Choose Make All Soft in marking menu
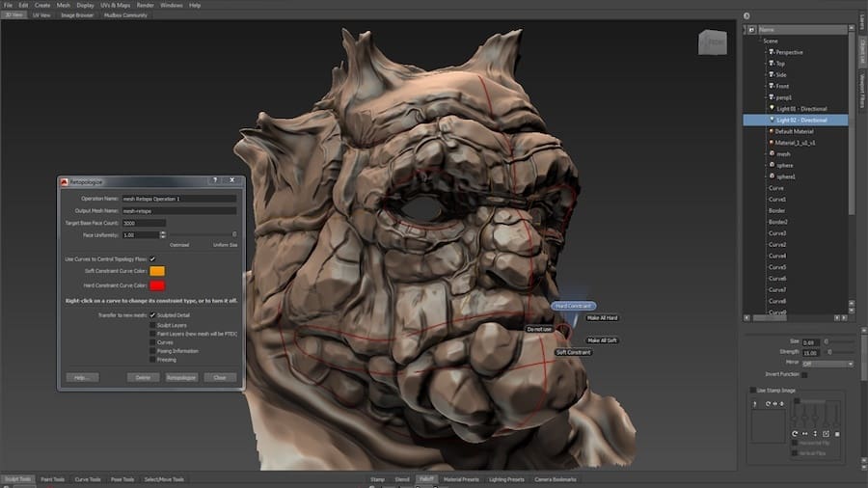 point(602,340)
